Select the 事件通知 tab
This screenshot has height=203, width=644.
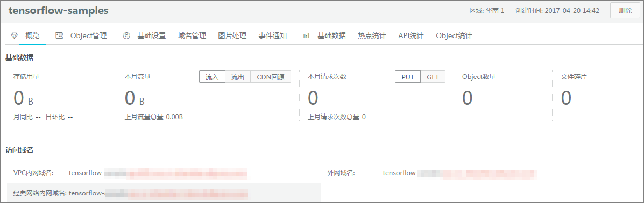272,35
